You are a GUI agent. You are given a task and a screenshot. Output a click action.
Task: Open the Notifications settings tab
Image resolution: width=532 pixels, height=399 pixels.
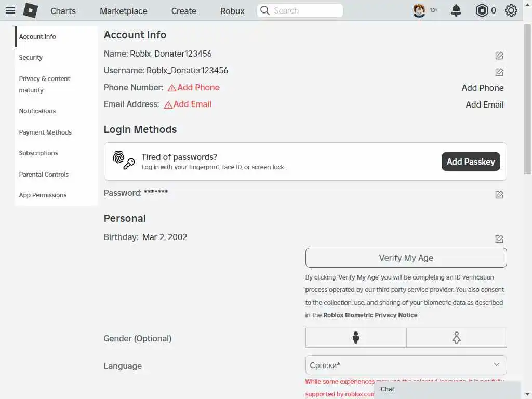coord(56,111)
